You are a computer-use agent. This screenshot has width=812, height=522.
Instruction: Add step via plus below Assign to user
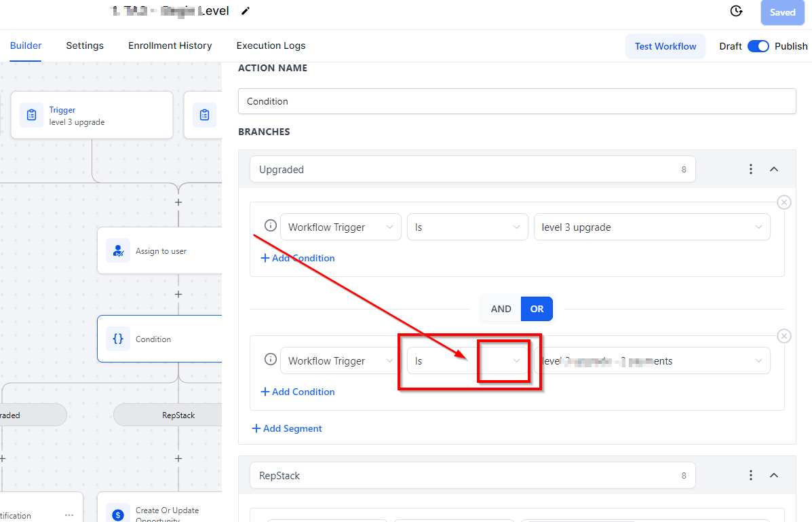178,294
